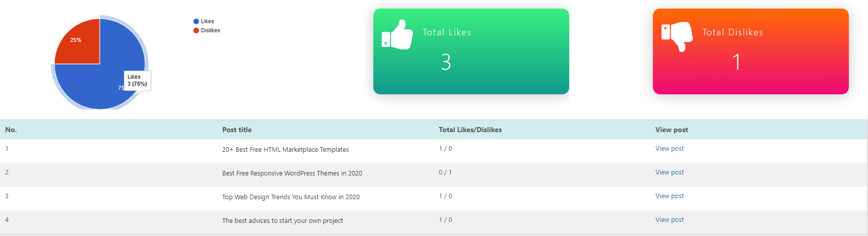868x236 pixels.
Task: Click the Total Dislikes card
Action: (x=751, y=51)
